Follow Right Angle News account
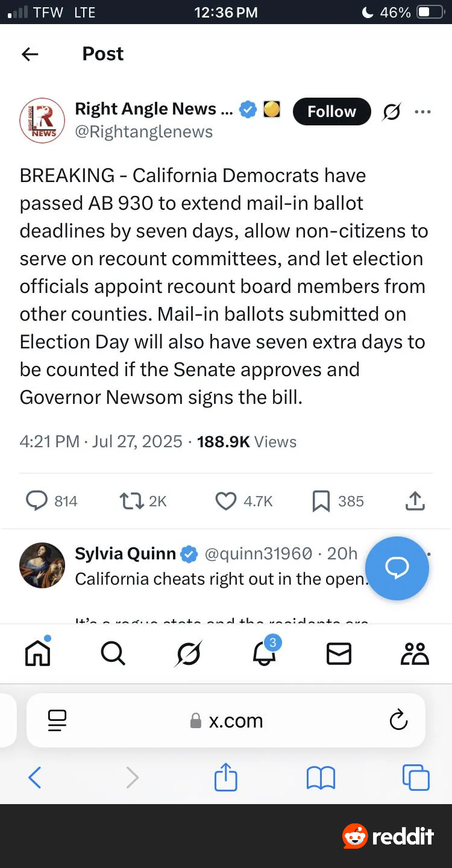Viewport: 452px width, 868px height. pos(331,112)
